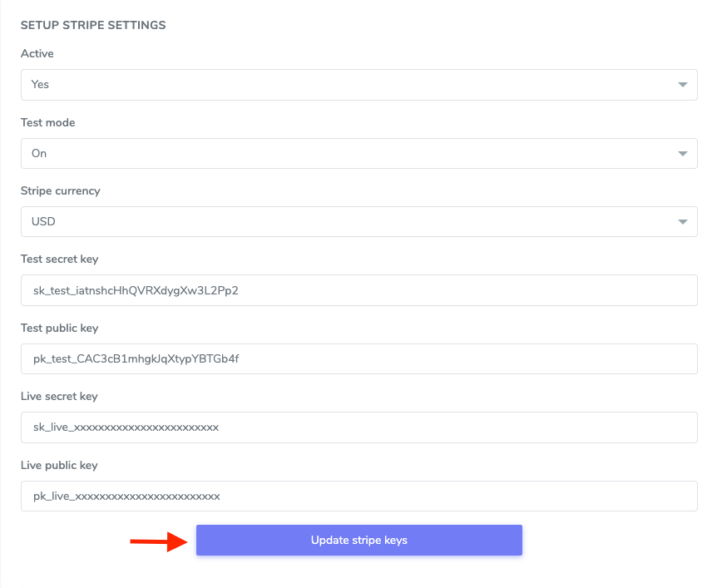Click the Live public key text field
The image size is (717, 588).
pyautogui.click(x=358, y=496)
